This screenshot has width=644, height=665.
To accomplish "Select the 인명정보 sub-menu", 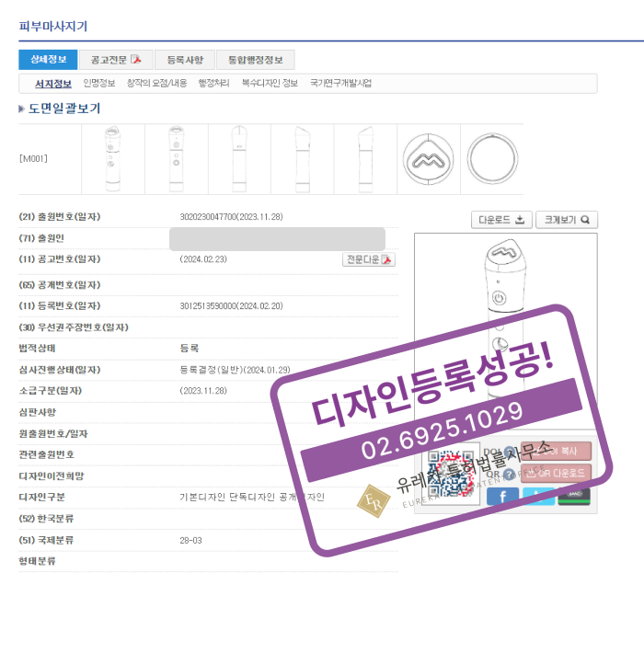I will click(x=99, y=84).
